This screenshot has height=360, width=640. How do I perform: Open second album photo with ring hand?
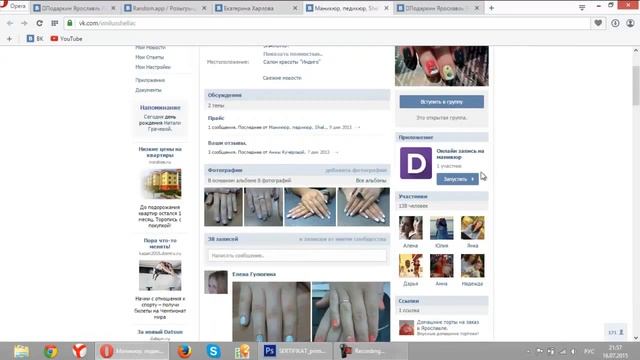coord(263,207)
